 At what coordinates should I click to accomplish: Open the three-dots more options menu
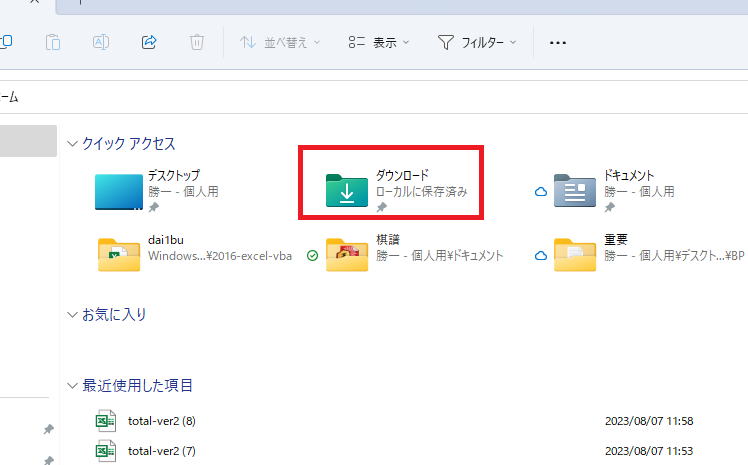pyautogui.click(x=558, y=43)
